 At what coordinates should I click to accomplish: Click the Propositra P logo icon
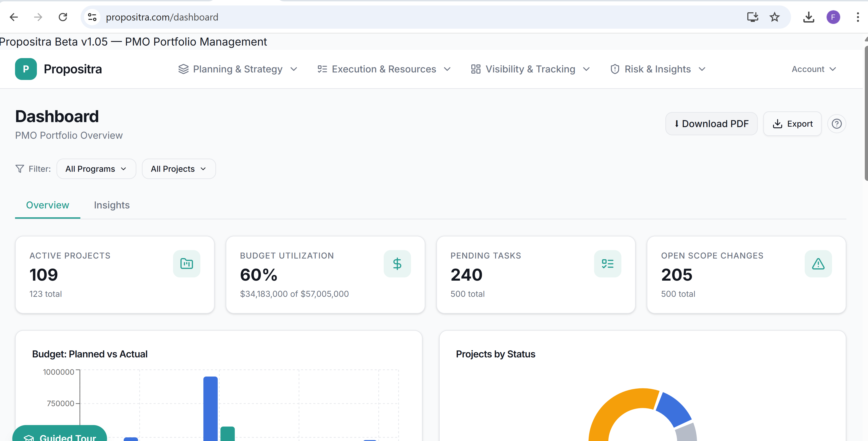[26, 69]
